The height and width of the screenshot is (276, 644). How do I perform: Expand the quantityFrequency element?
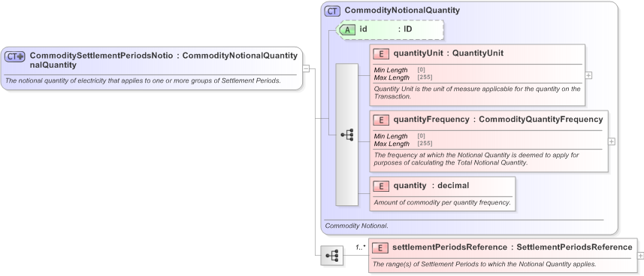(612, 141)
